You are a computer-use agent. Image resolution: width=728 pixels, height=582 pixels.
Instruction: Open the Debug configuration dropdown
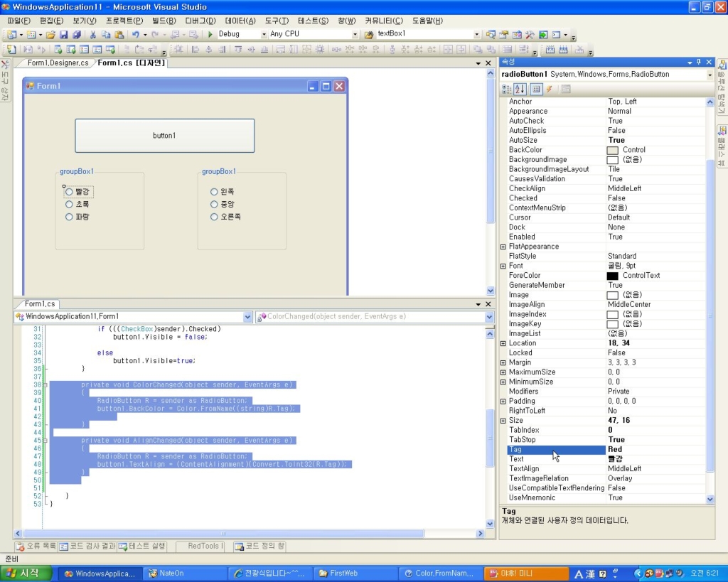click(264, 34)
